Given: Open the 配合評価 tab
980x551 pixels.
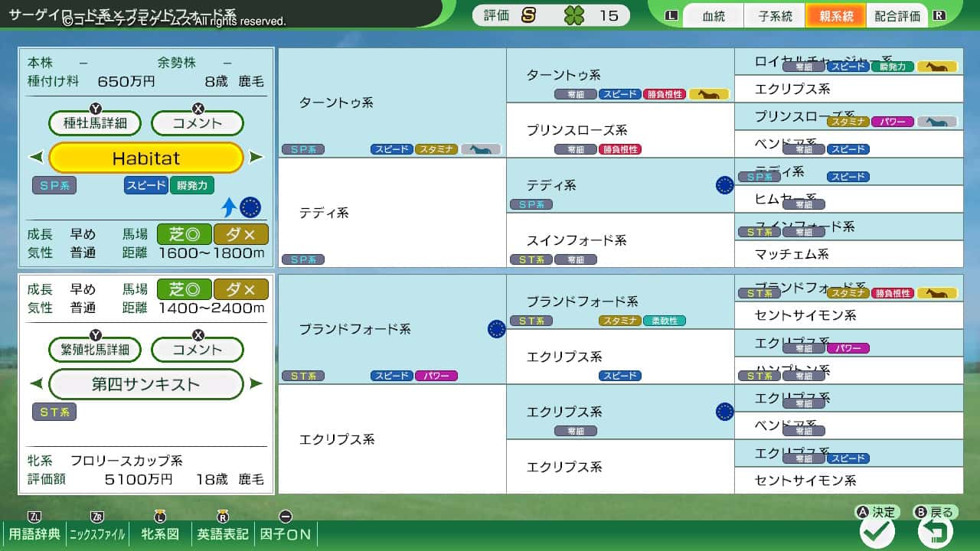Looking at the screenshot, I should 897,16.
